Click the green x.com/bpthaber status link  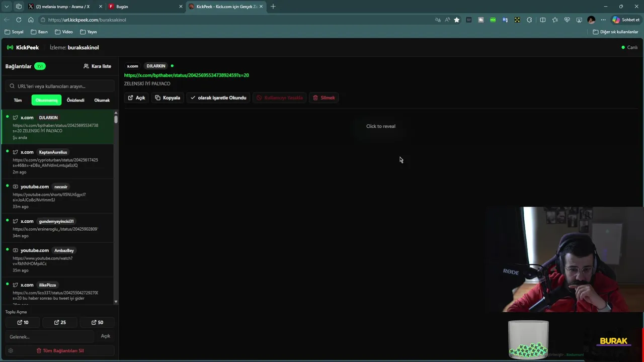click(187, 75)
